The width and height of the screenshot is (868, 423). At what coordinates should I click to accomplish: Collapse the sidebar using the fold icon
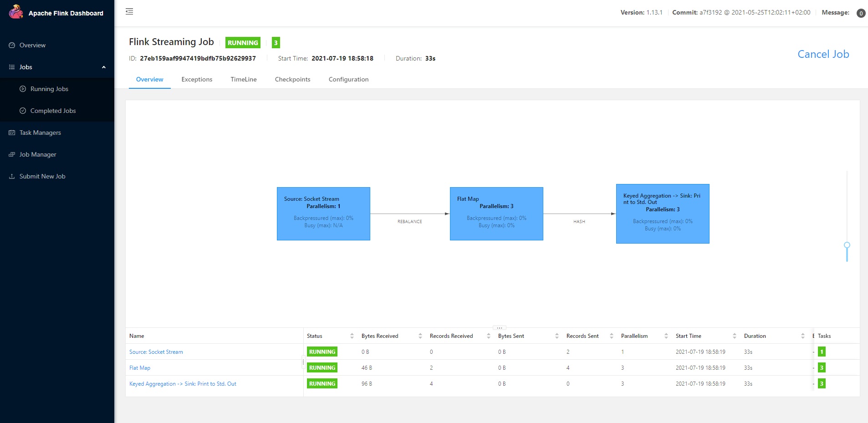[x=129, y=11]
